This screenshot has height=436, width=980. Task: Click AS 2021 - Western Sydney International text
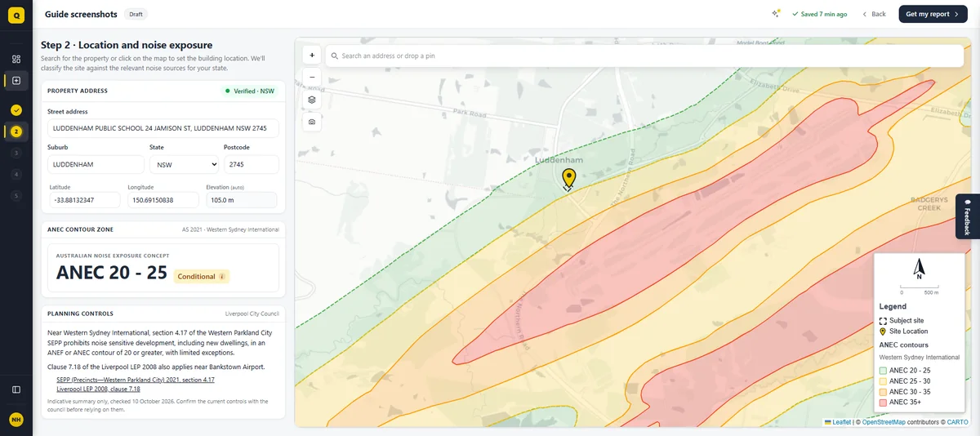[230, 230]
